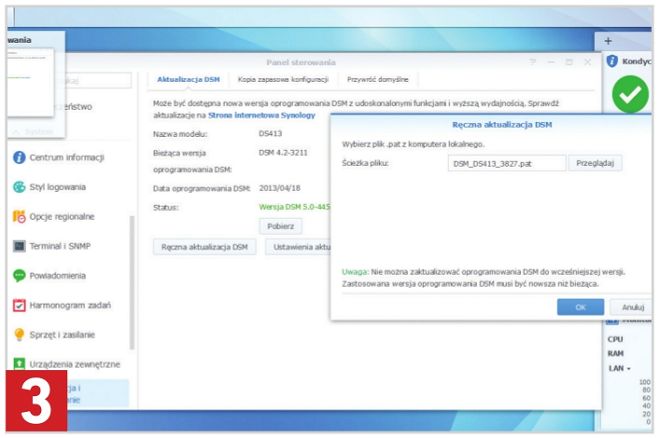Click the DSM 4.2-3211 version value
Image resolution: width=660 pixels, height=438 pixels.
[283, 152]
